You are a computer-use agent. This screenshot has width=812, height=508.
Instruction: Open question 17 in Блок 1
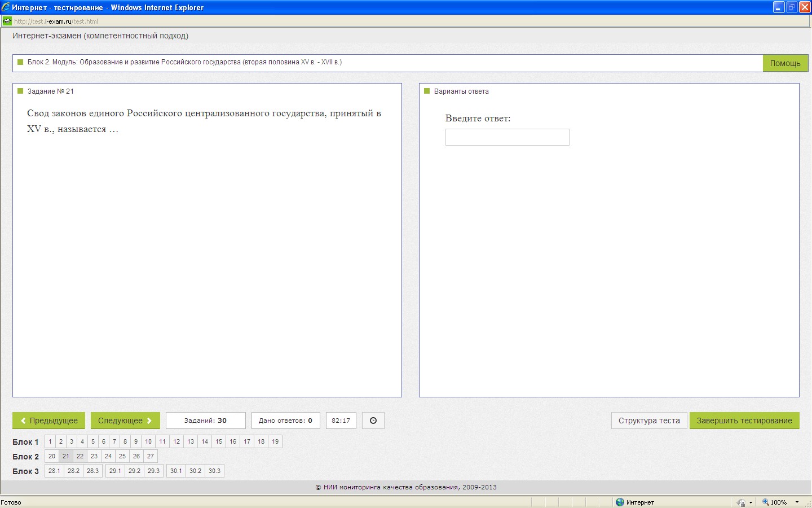247,441
